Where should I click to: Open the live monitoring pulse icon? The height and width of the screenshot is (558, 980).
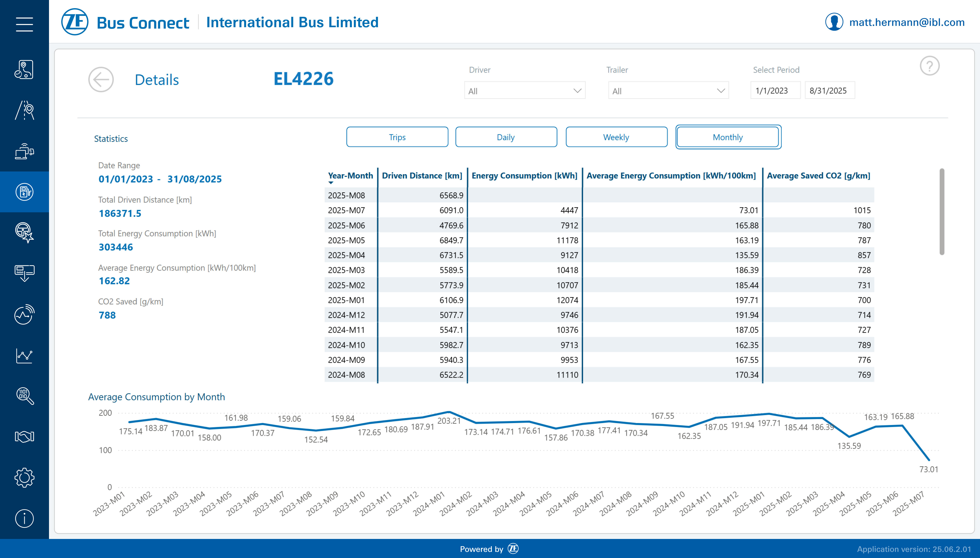(24, 315)
